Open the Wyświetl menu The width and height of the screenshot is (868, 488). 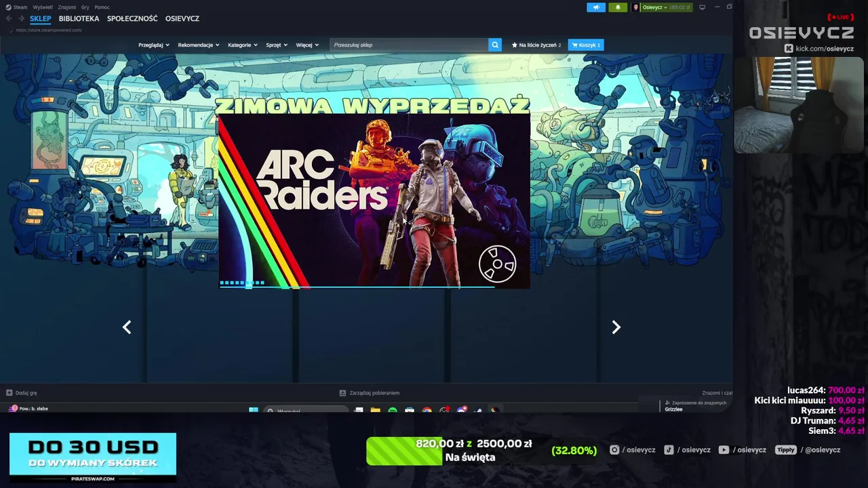point(43,7)
